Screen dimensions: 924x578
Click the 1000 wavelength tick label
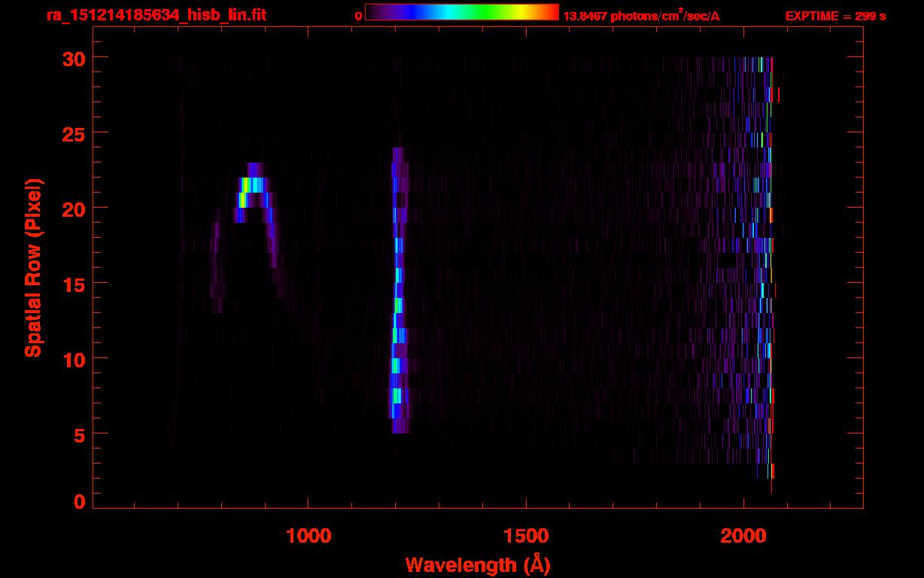(309, 536)
